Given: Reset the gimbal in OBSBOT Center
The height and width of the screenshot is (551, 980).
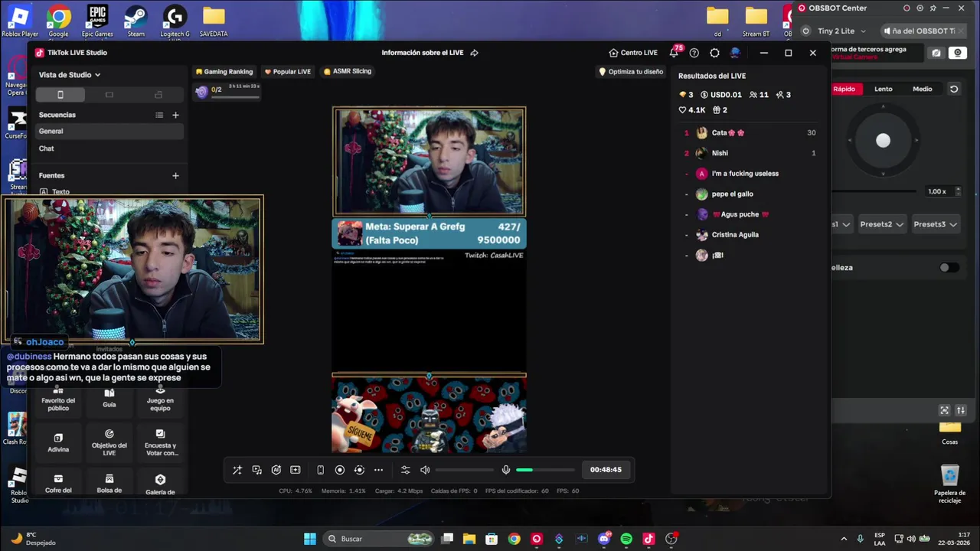Looking at the screenshot, I should [x=954, y=89].
